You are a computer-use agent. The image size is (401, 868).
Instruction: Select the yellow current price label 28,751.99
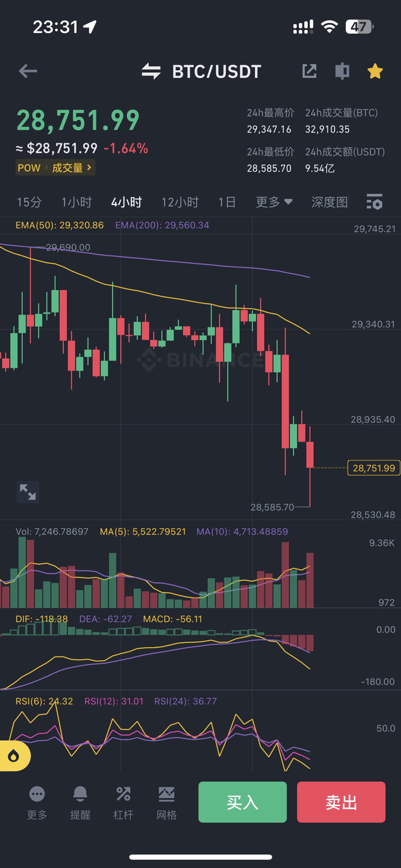[373, 468]
